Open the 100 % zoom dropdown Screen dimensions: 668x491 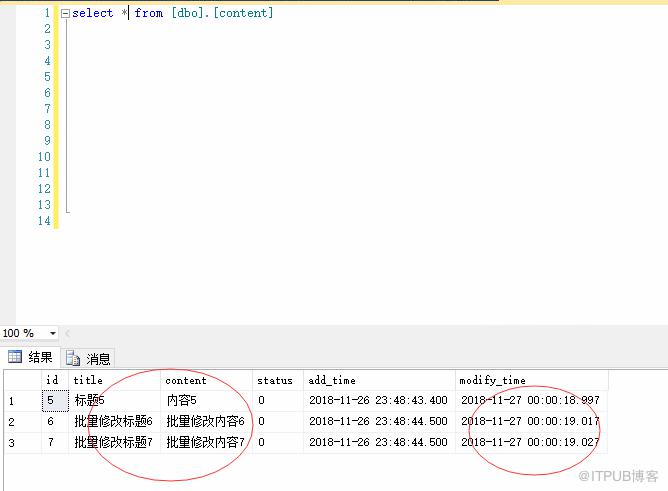(x=53, y=333)
